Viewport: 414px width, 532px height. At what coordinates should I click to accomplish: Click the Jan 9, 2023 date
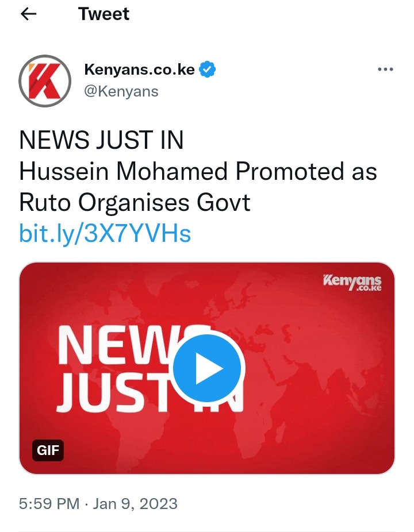pos(135,503)
